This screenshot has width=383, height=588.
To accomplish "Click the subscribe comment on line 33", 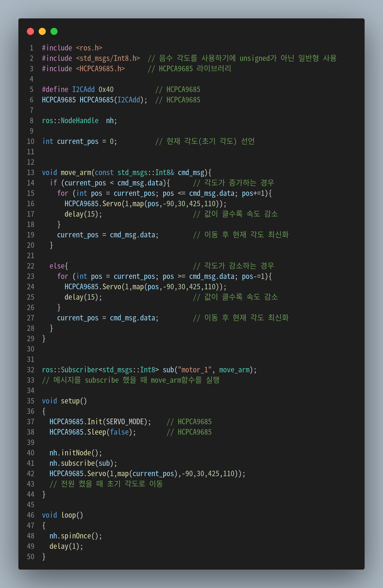I will click(131, 380).
